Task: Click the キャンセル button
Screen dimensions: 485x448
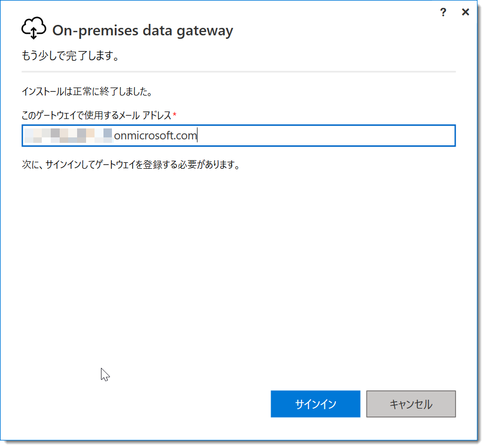Action: pyautogui.click(x=411, y=404)
